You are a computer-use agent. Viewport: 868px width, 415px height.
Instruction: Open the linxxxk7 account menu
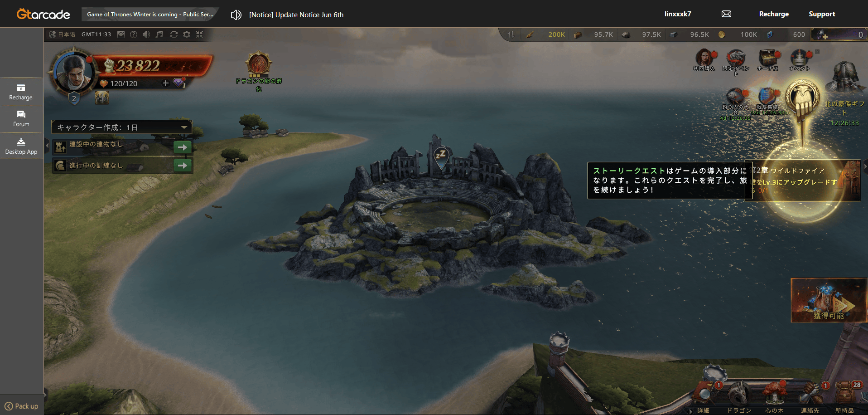coord(678,14)
